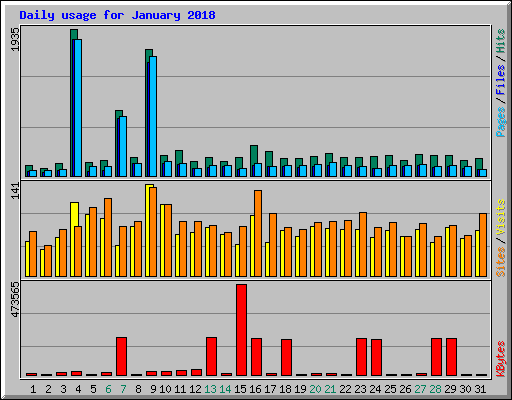The height and width of the screenshot is (400, 512).
Task: Click the orange Sites bar for day 23
Action: [363, 244]
